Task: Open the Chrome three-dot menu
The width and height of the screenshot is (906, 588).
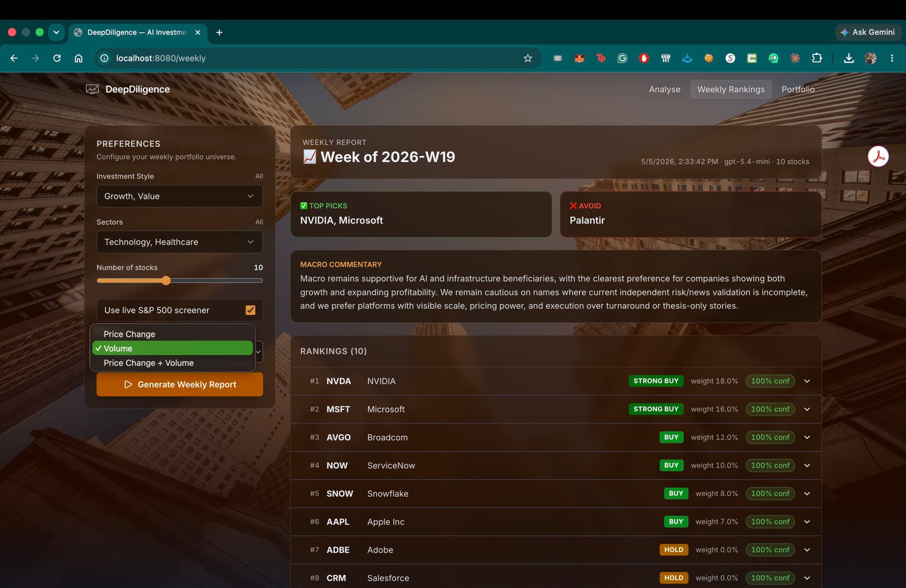Action: 892,58
